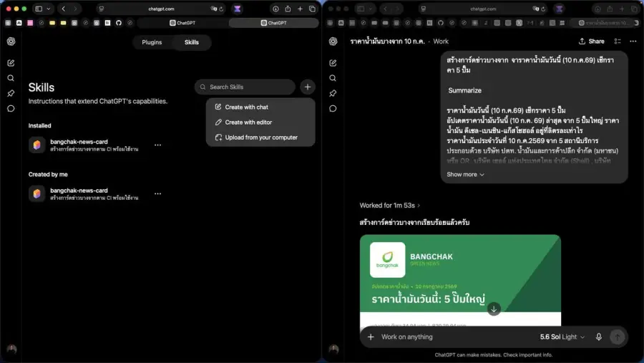Click ChatGPT logo in left window sidebar
644x363 pixels.
(11, 41)
